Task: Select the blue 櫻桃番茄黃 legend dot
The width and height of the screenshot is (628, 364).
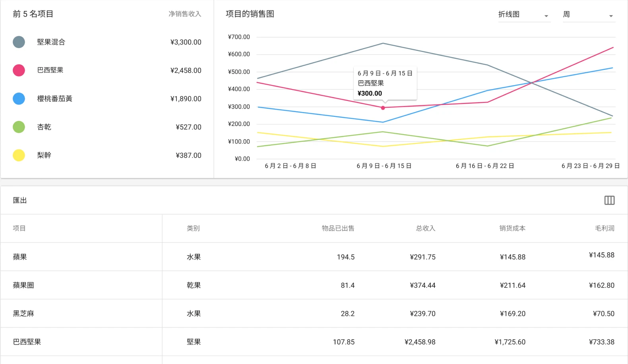Action: [19, 99]
